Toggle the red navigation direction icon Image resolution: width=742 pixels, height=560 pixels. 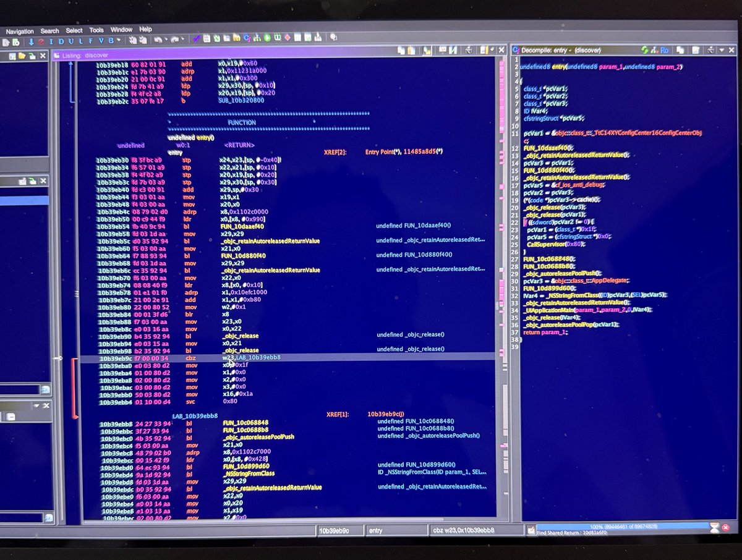(x=41, y=41)
